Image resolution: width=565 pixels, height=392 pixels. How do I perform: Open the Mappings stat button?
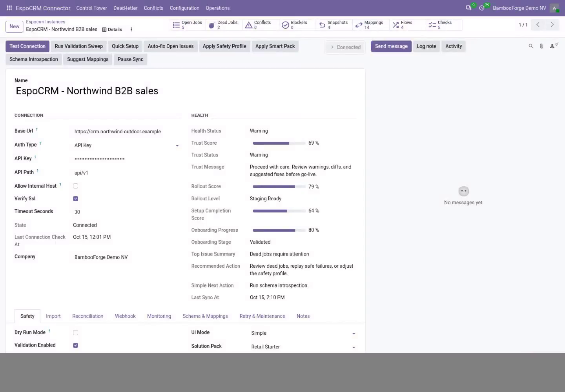pos(370,25)
